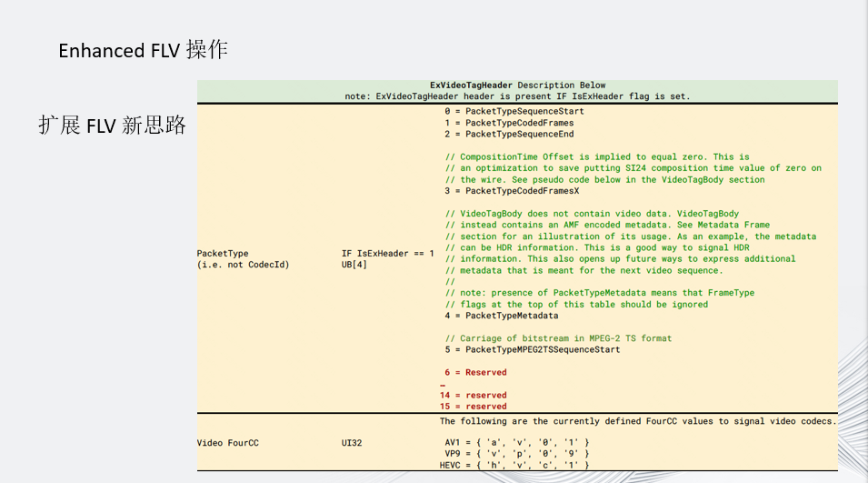Click the "UB[4]" type label
Image resolution: width=868 pixels, height=483 pixels.
click(354, 265)
